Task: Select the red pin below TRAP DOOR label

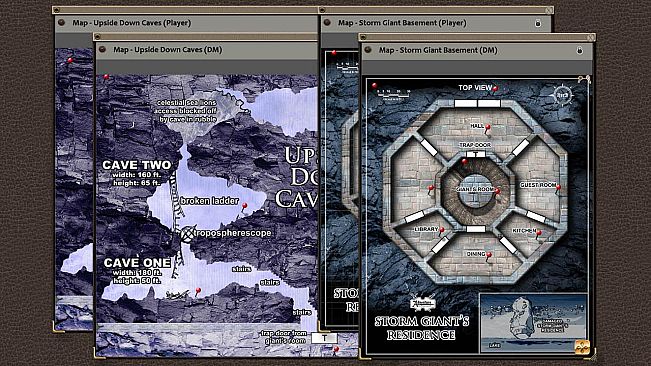Action: tap(465, 162)
